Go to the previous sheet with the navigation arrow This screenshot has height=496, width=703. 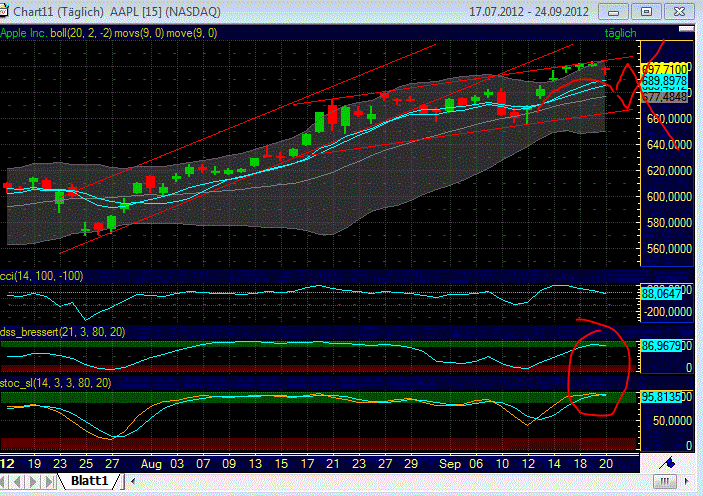[18, 482]
